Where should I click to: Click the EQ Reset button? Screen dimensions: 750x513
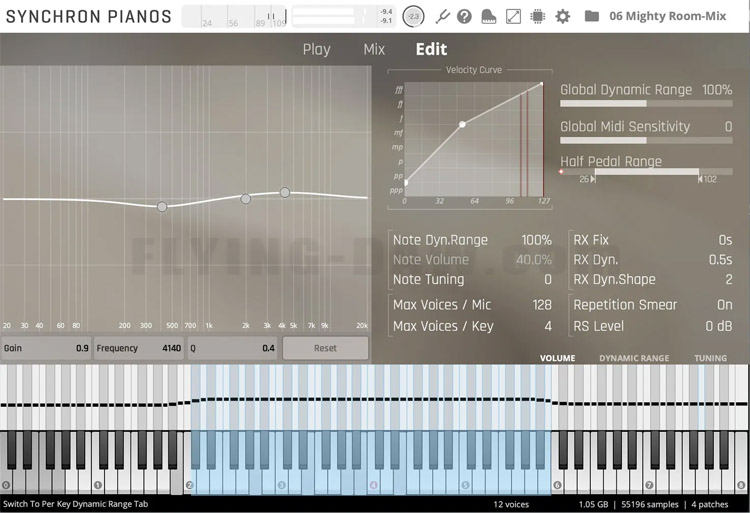tap(325, 348)
